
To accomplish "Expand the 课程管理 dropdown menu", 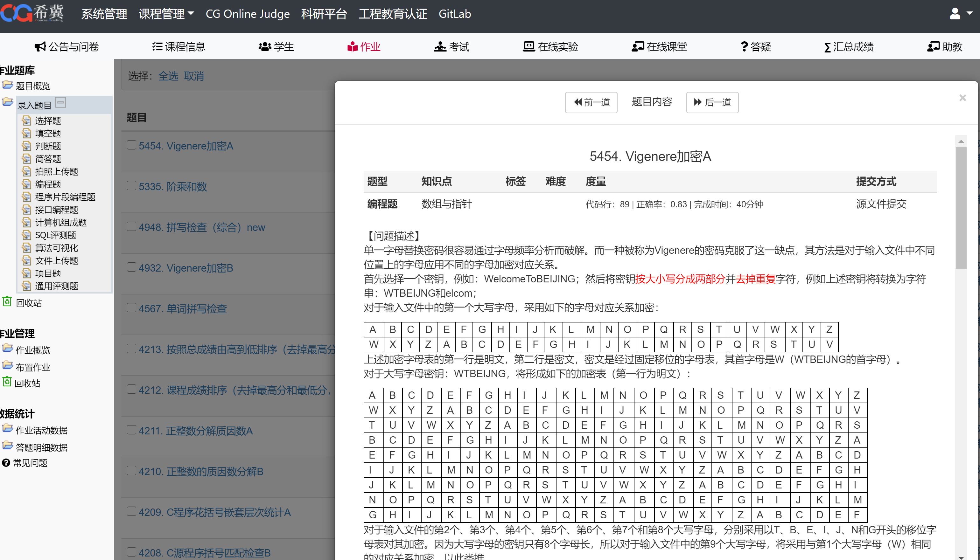I will point(166,14).
